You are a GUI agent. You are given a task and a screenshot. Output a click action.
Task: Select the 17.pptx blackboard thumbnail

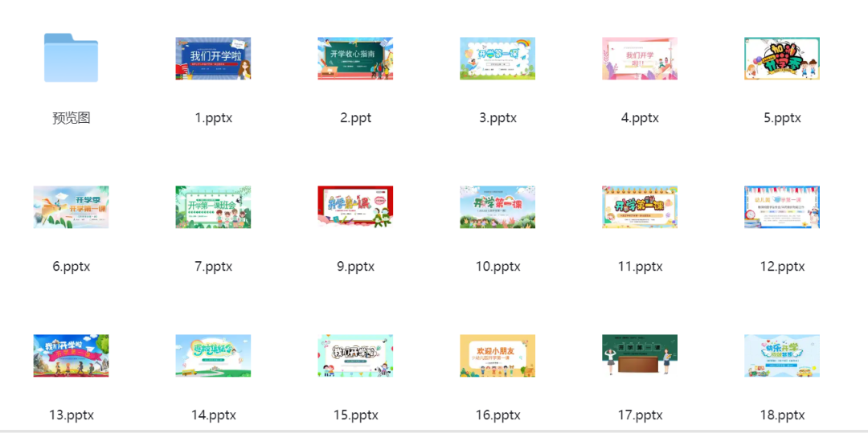tap(640, 356)
